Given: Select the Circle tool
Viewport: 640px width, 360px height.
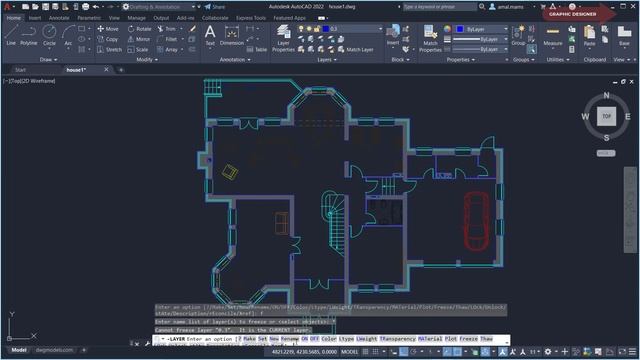Looking at the screenshot, I should coord(49,34).
